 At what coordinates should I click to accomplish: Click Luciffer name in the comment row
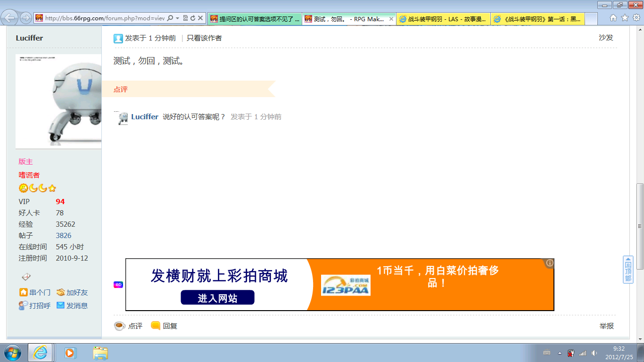(145, 116)
